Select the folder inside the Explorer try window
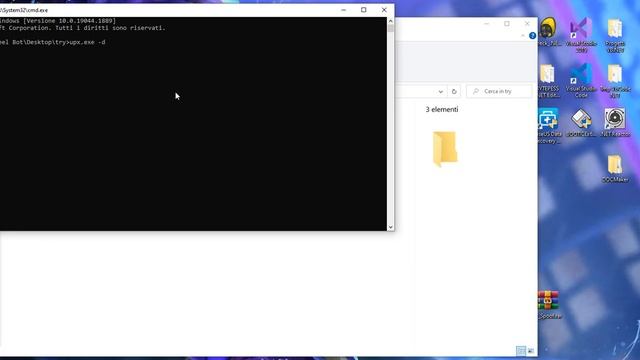This screenshot has width=640, height=360. (x=445, y=149)
